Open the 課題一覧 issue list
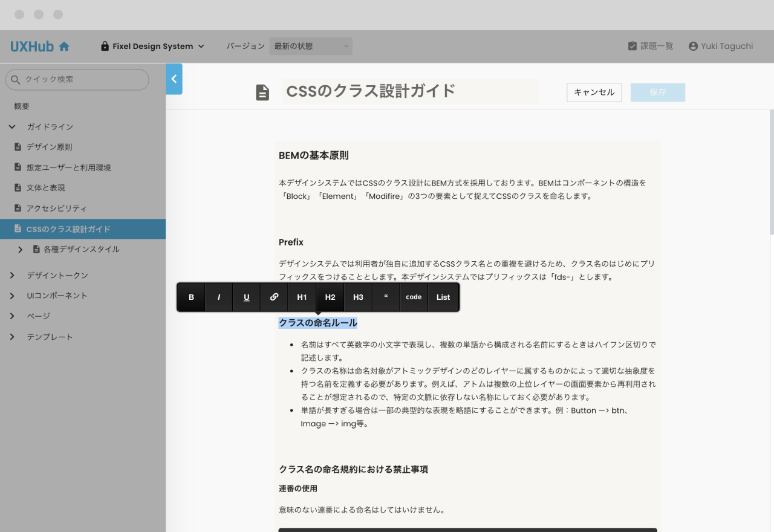Image resolution: width=774 pixels, height=532 pixels. click(x=651, y=47)
